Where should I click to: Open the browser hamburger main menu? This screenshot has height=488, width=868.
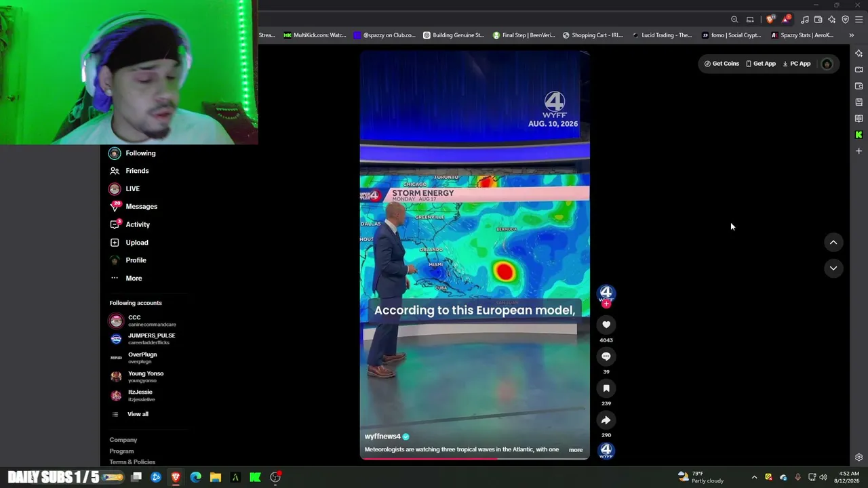859,20
